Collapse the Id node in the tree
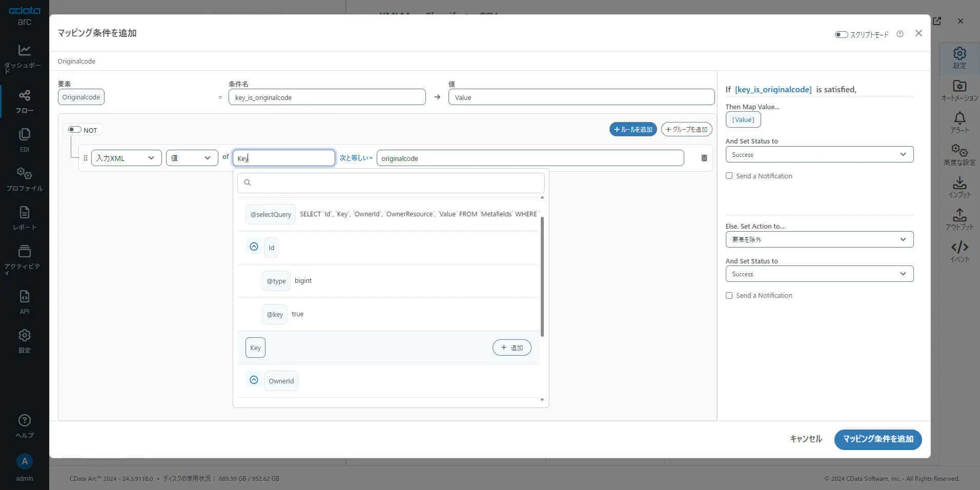The image size is (980, 490). click(x=254, y=247)
